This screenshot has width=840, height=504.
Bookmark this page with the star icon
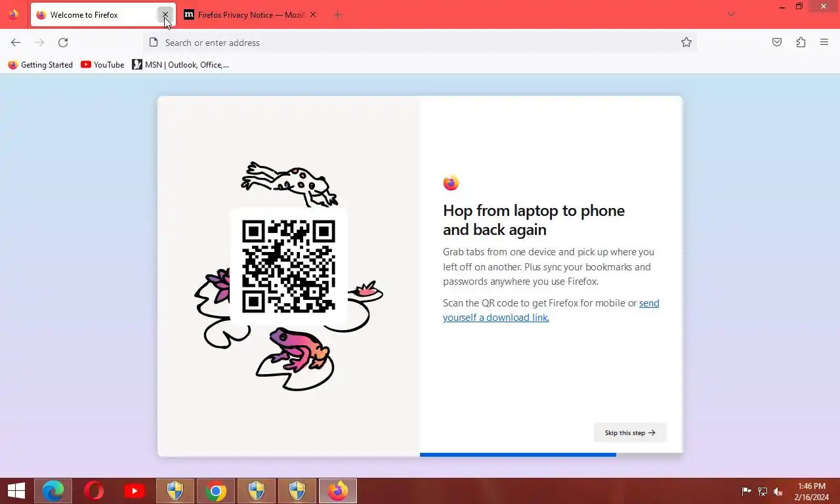coord(686,43)
